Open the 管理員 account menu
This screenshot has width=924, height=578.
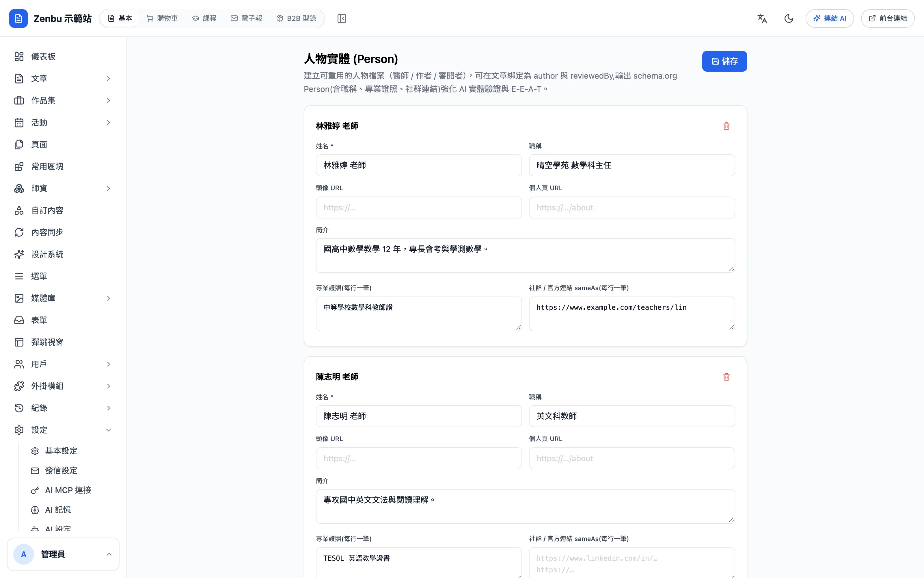coord(64,554)
